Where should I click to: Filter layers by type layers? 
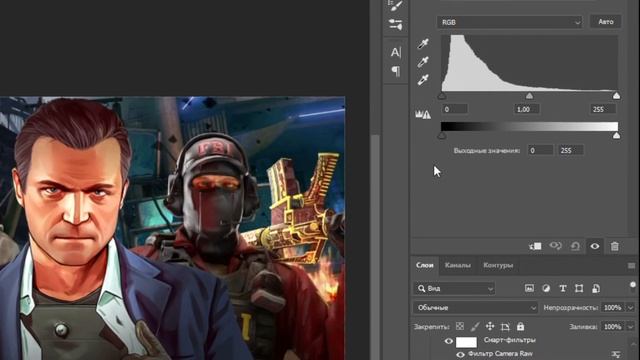[x=562, y=288]
